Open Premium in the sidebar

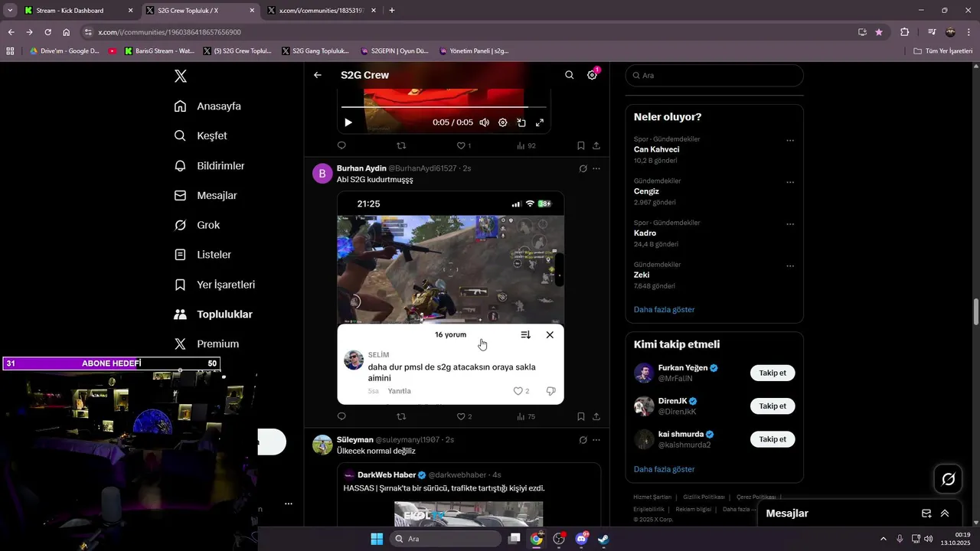tap(206, 344)
